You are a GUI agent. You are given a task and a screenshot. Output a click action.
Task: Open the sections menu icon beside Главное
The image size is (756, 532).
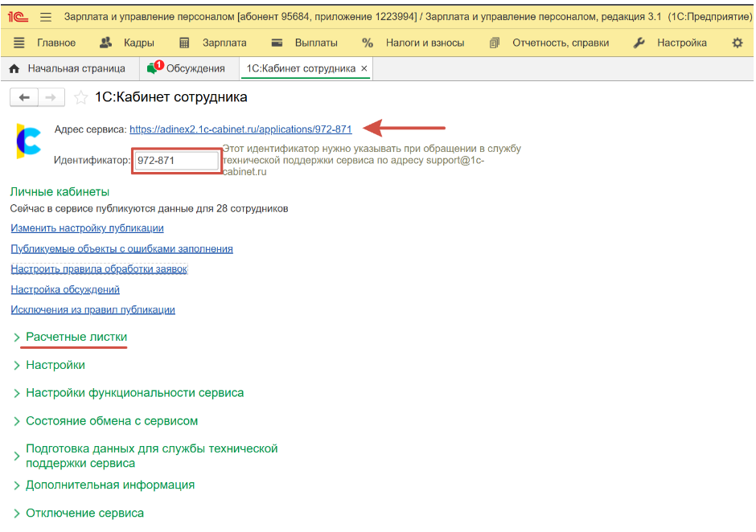tap(18, 43)
